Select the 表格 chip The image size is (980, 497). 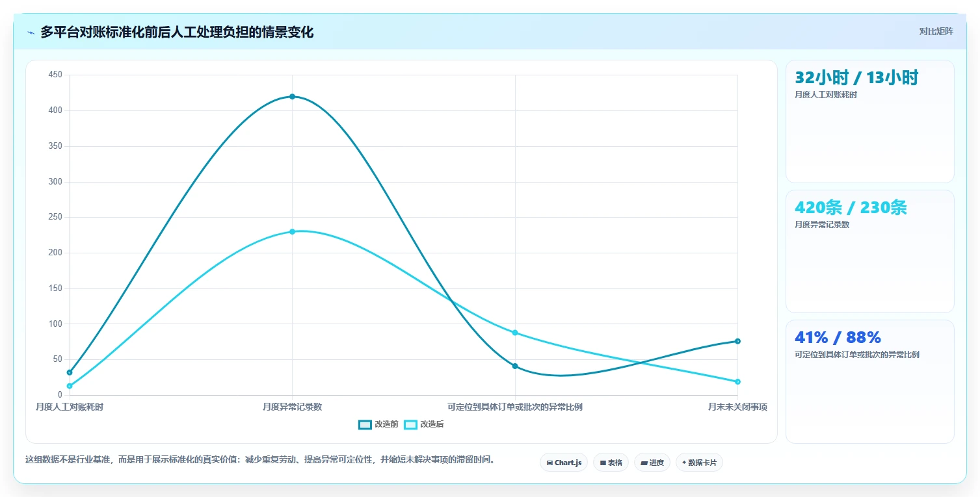[x=611, y=463]
